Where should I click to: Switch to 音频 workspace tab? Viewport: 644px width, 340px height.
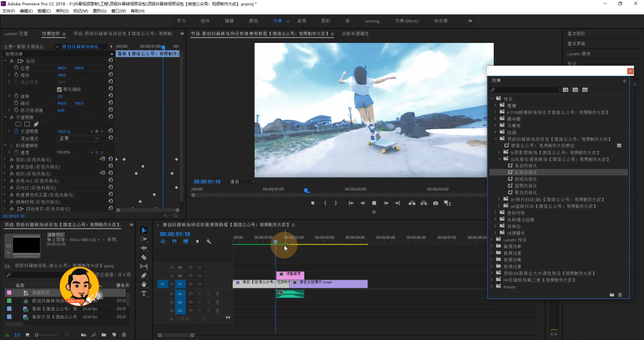pyautogui.click(x=302, y=21)
